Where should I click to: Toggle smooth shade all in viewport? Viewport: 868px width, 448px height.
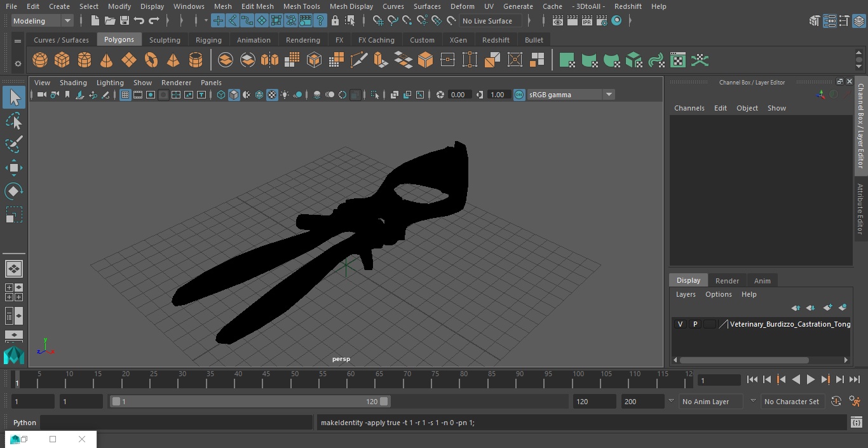234,95
